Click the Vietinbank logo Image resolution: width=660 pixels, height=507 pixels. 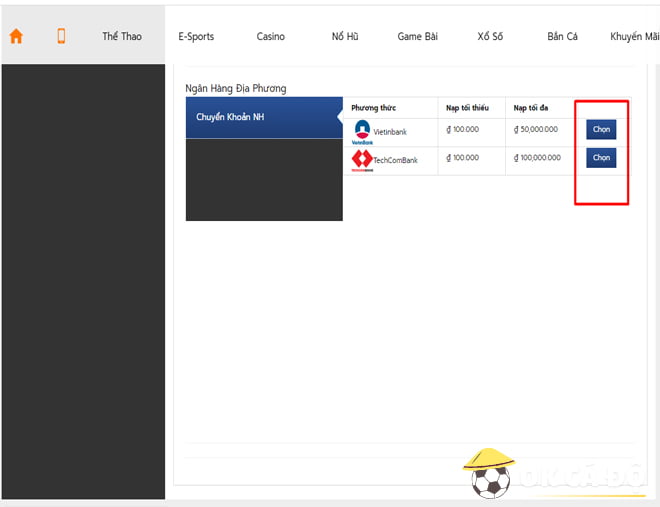(362, 131)
